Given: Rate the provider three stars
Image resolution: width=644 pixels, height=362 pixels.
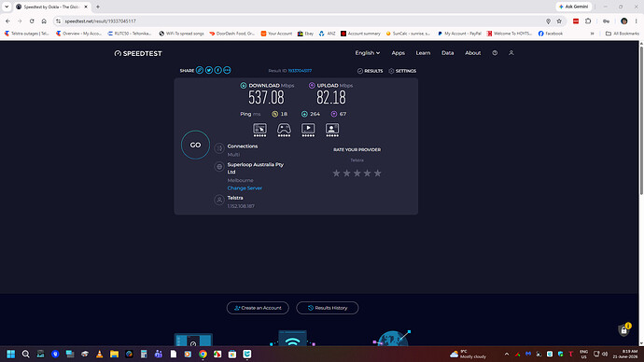Looking at the screenshot, I should pos(357,174).
